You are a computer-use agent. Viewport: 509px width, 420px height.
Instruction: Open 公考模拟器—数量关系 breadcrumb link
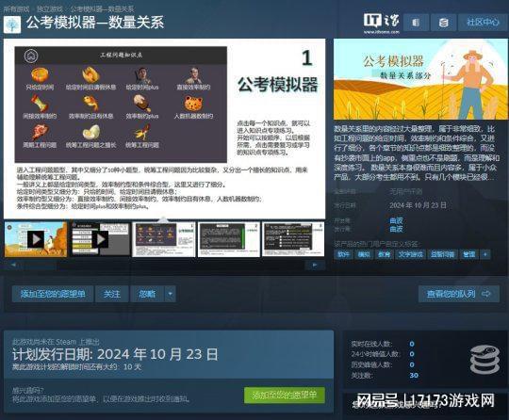coord(102,8)
